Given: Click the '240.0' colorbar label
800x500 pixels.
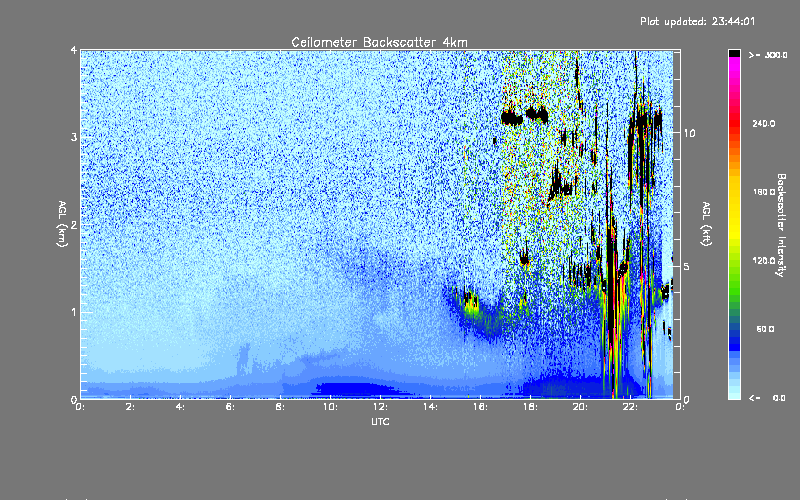Looking at the screenshot, I should 764,123.
